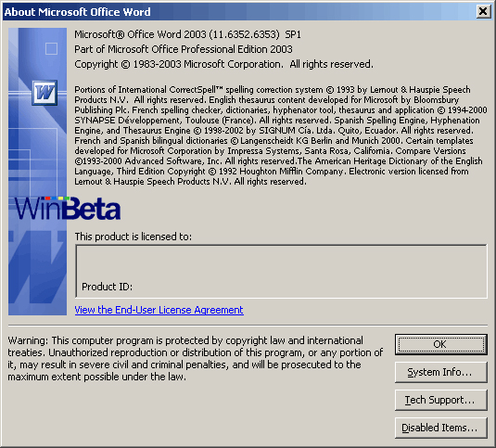This screenshot has height=448, width=496.
Task: Open System Info
Action: (441, 372)
